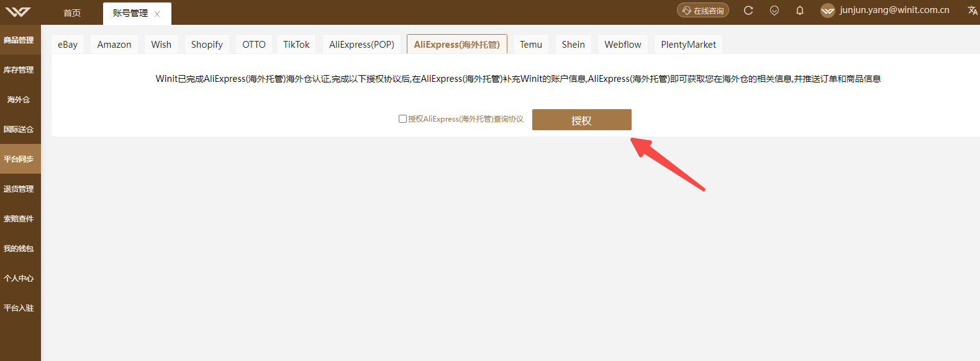Open 商品管理 in the sidebar
Image resolution: width=980 pixels, height=361 pixels.
[x=20, y=40]
